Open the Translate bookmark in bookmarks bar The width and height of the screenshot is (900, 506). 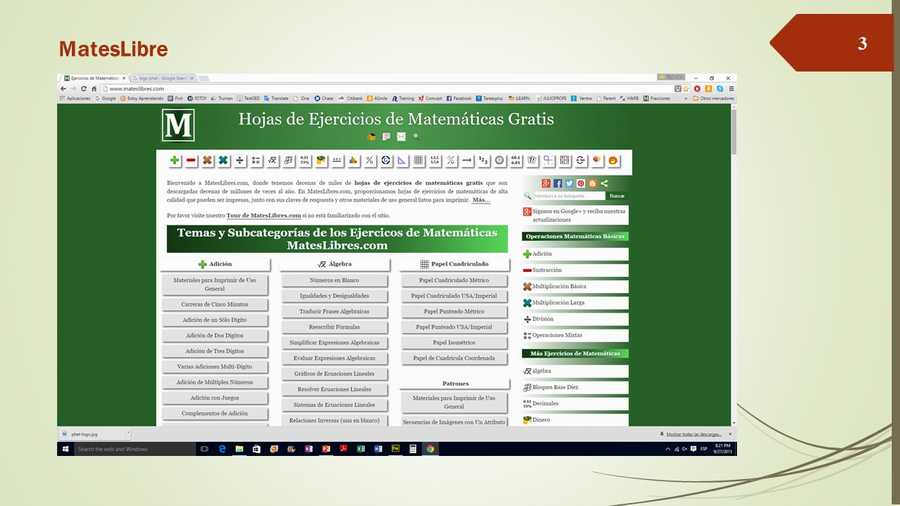[276, 99]
